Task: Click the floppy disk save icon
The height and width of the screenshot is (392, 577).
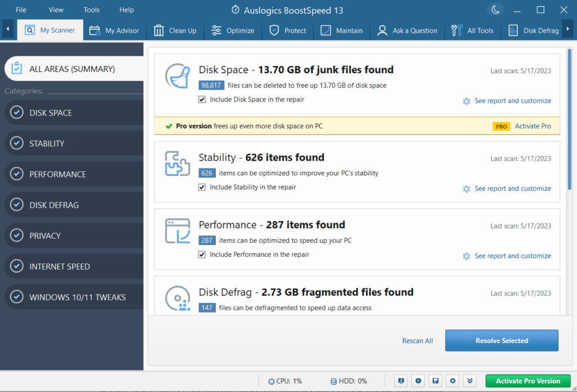Action: [435, 381]
